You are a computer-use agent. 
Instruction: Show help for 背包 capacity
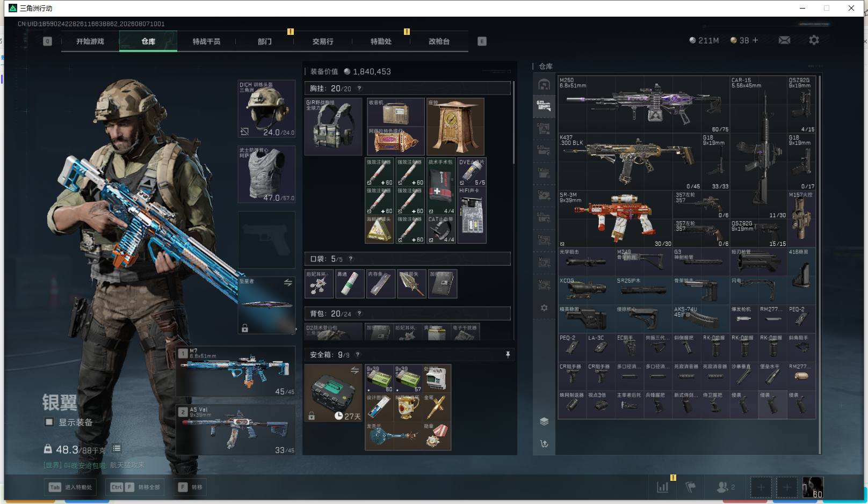(359, 313)
